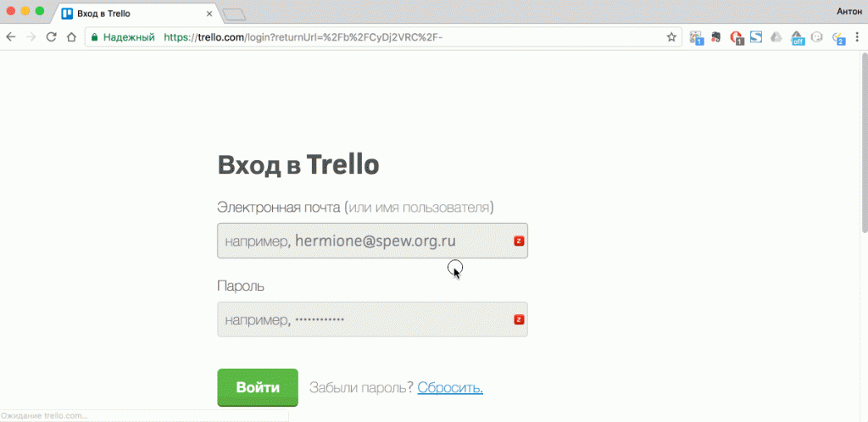Open the red extension icon with badge 1
The image size is (868, 422).
coord(737,37)
